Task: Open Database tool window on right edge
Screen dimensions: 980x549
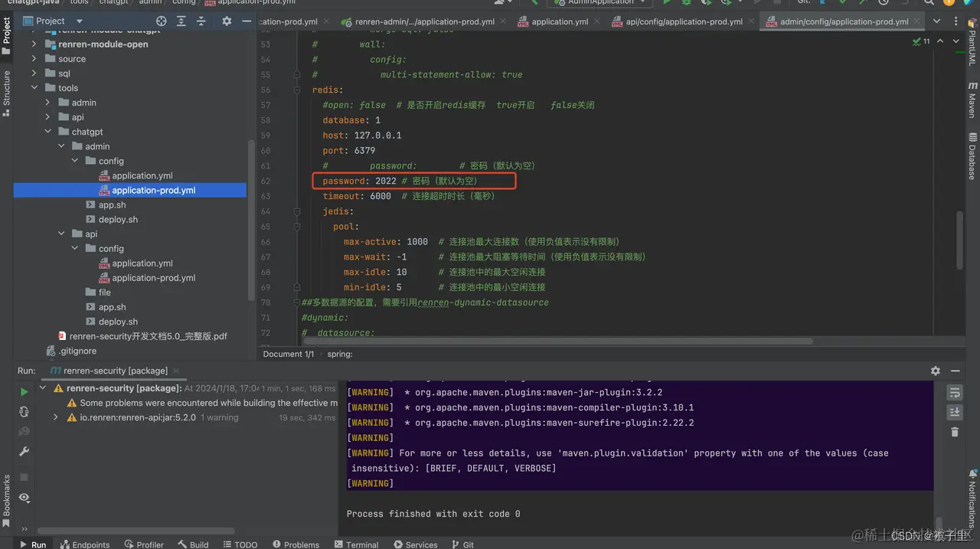Action: click(x=972, y=157)
